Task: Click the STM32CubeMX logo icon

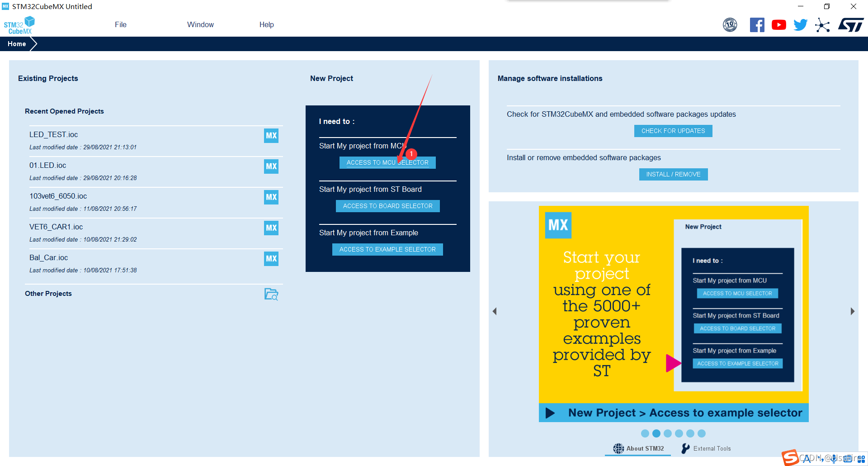Action: 19,25
